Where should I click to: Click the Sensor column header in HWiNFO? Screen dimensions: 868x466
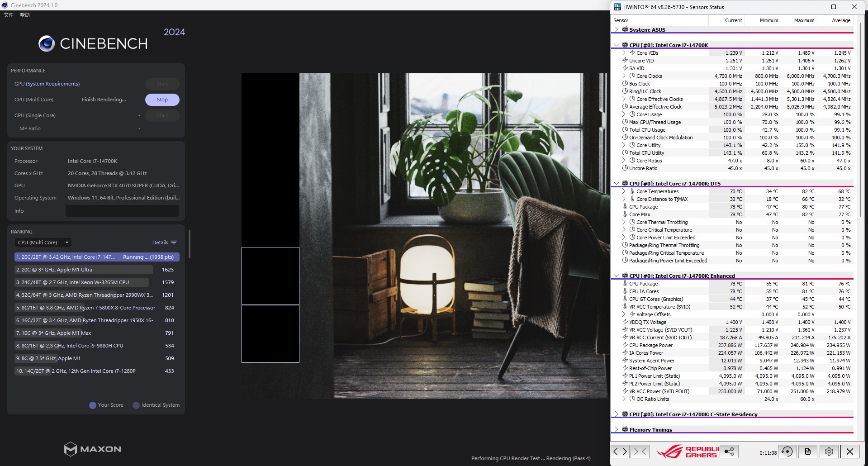(659, 20)
